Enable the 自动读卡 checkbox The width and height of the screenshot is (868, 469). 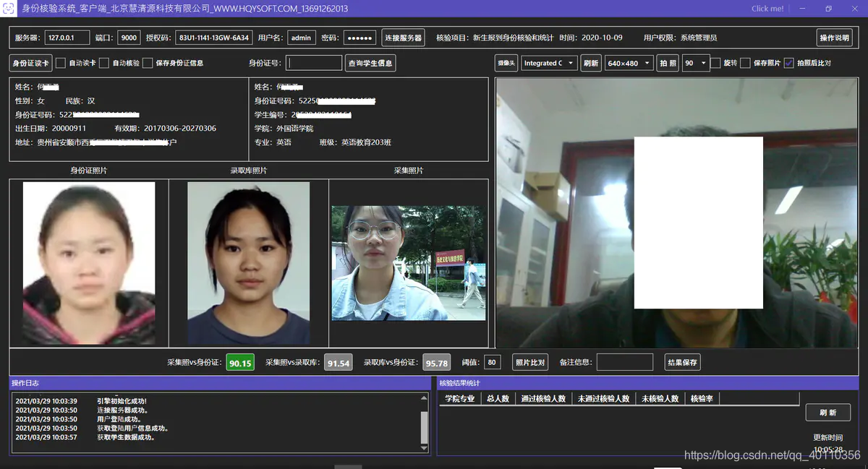click(x=61, y=63)
